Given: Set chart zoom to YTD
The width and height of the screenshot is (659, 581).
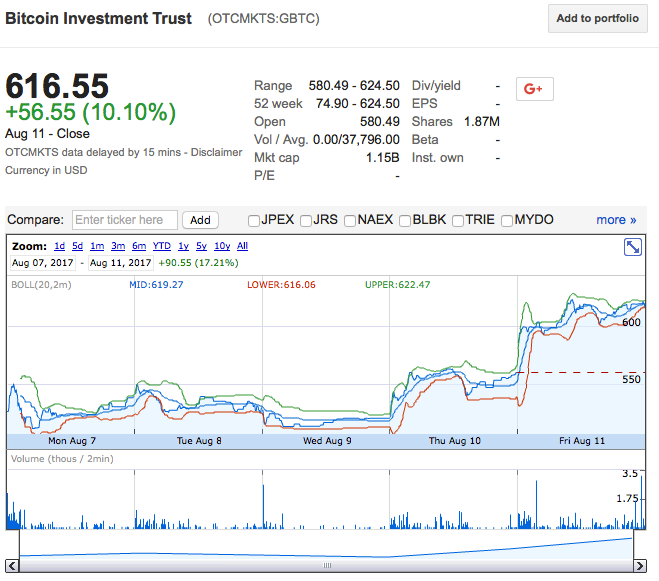Looking at the screenshot, I should click(x=162, y=246).
